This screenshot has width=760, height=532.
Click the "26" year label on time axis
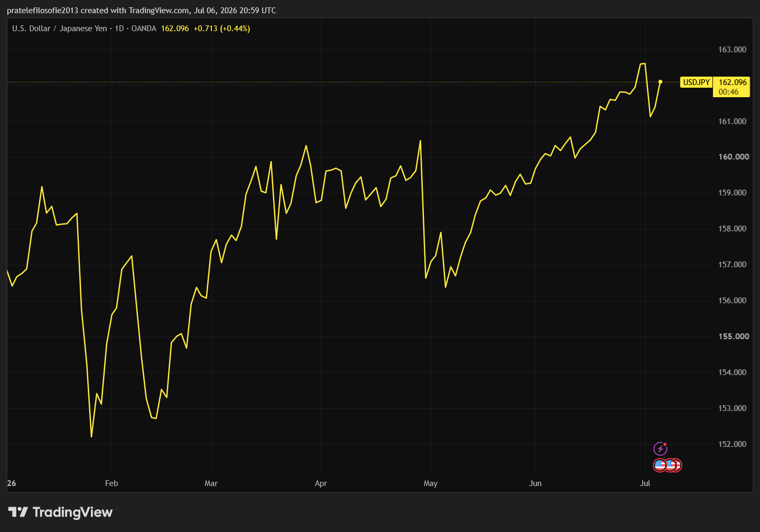[12, 483]
